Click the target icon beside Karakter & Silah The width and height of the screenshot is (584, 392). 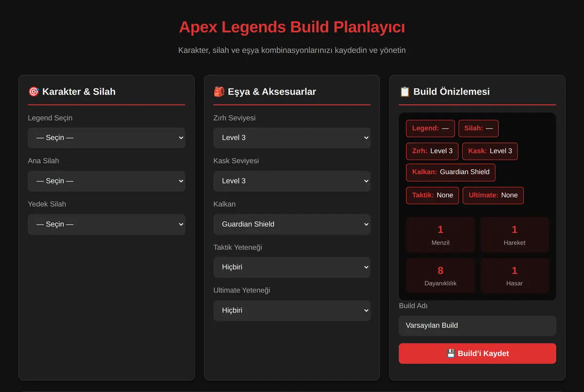[34, 91]
